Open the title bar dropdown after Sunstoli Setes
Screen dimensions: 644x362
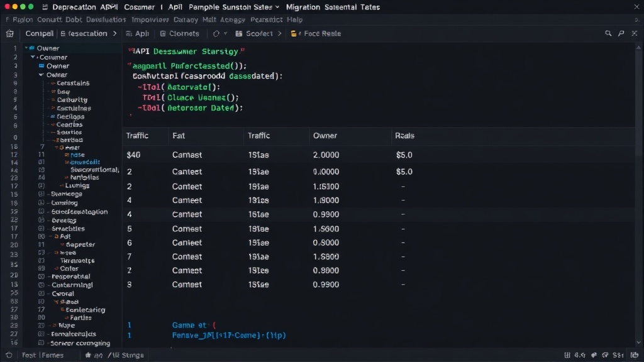[x=277, y=7]
